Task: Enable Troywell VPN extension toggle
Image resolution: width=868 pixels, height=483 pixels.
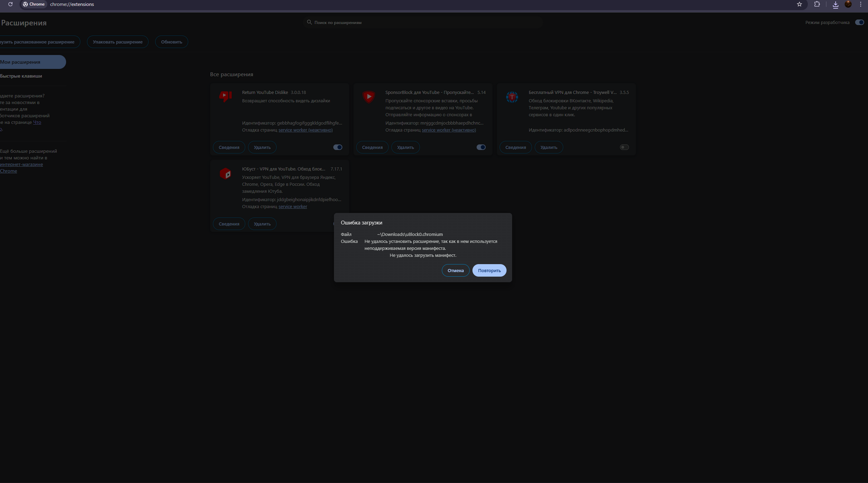Action: point(624,147)
